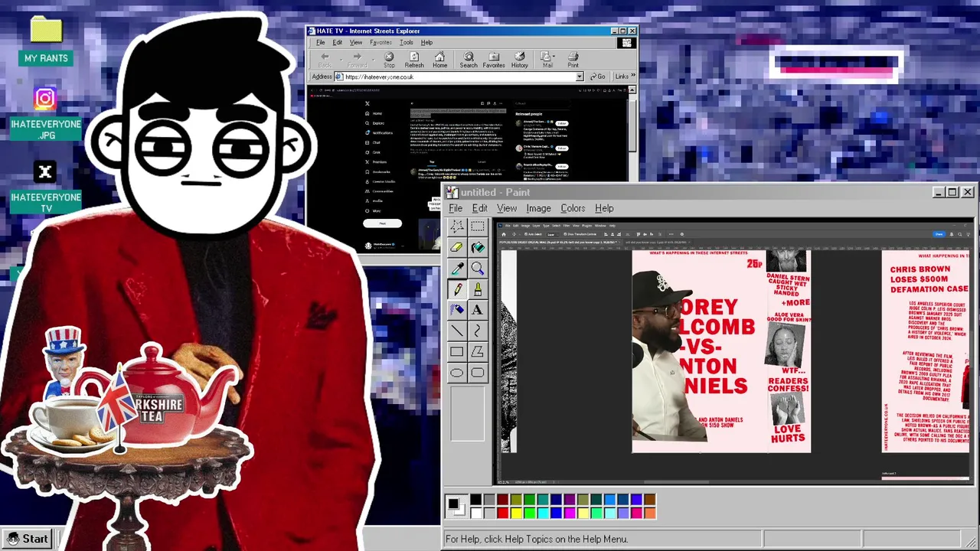This screenshot has width=980, height=551.
Task: Open the Tools menu in Internet Streets Explorer
Action: [x=407, y=42]
